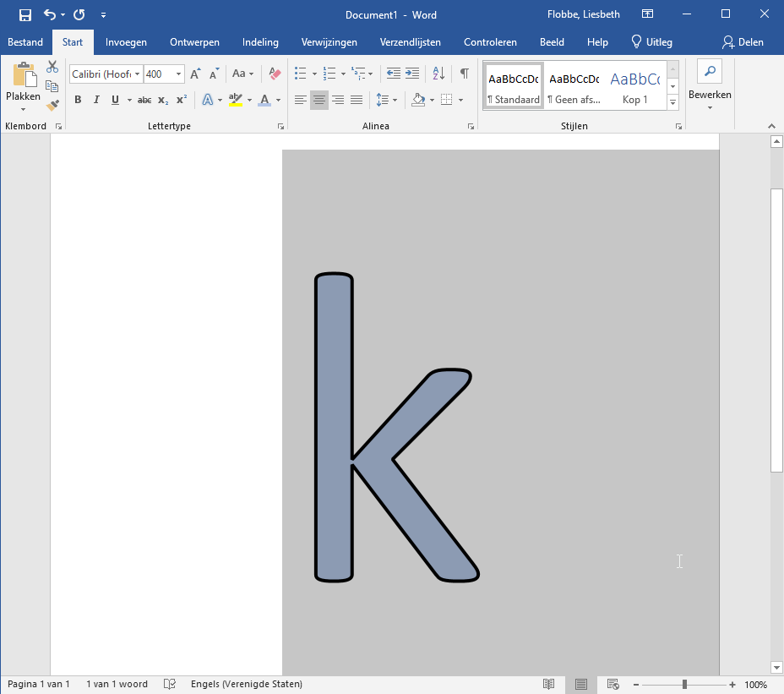Apply the font color button

[x=265, y=100]
